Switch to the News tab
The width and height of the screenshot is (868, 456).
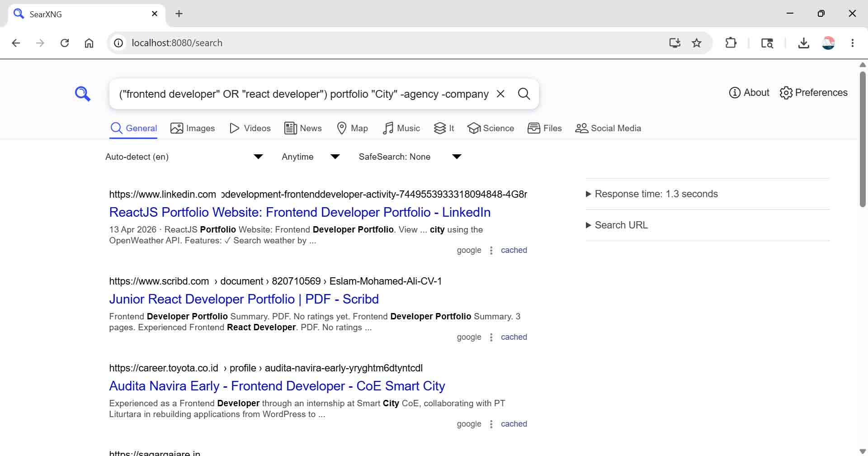tap(303, 128)
